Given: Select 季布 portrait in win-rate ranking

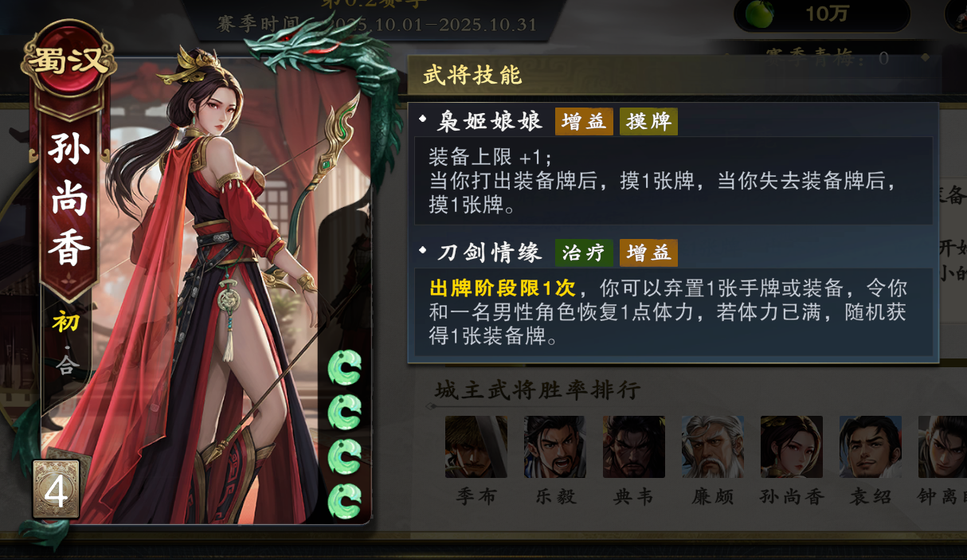Looking at the screenshot, I should click(476, 447).
